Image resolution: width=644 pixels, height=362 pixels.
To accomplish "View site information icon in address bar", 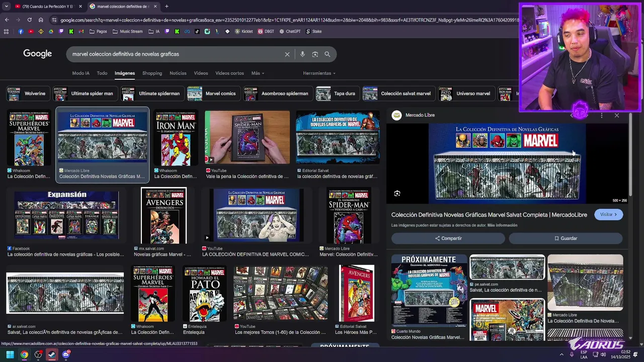I will click(54, 20).
